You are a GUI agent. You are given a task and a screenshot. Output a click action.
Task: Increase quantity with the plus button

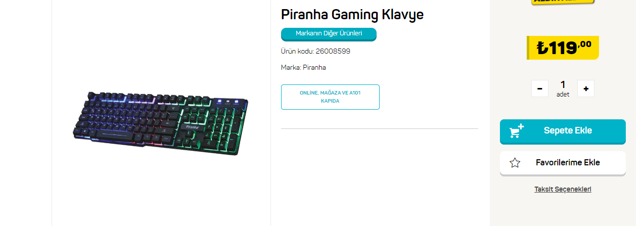[x=586, y=88]
